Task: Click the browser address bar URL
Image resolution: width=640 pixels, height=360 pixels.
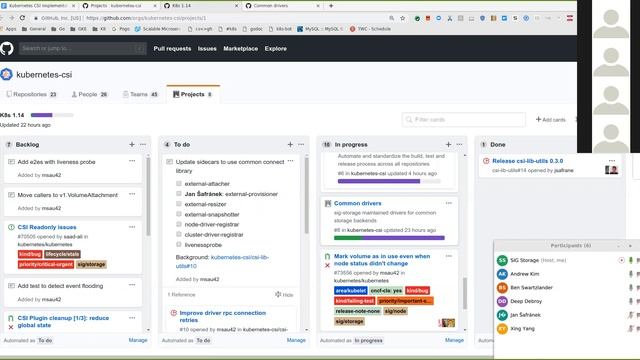Action: (146, 18)
